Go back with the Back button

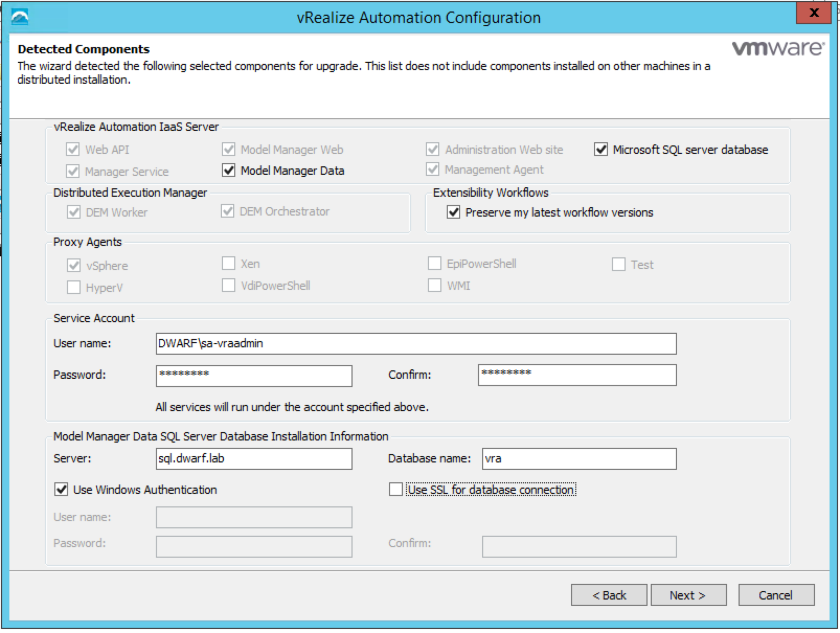[x=609, y=595]
